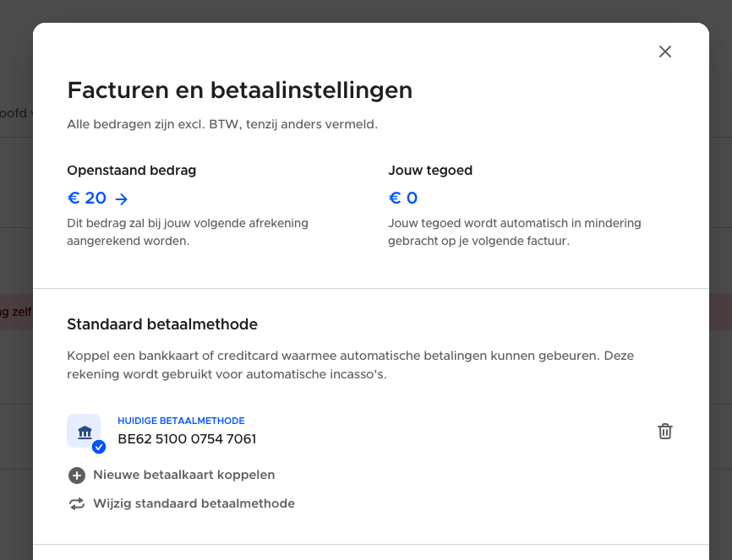Choose 'Wijzig standaard betaalmethode'
The height and width of the screenshot is (560, 732).
(x=194, y=503)
